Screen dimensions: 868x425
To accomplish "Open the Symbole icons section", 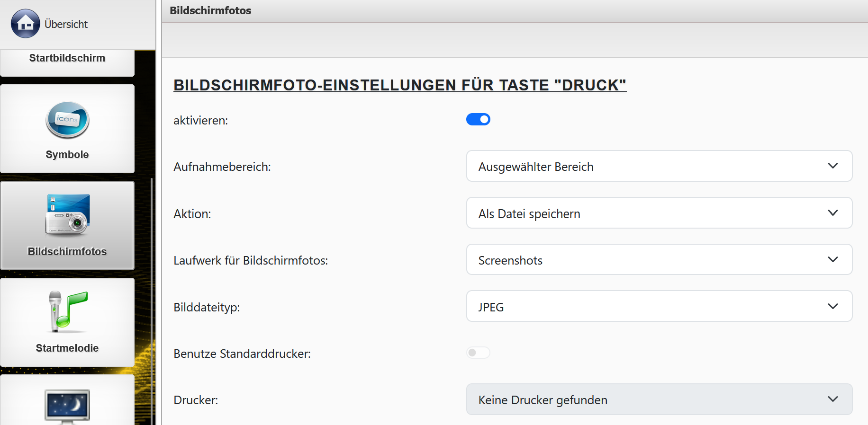I will [x=67, y=120].
